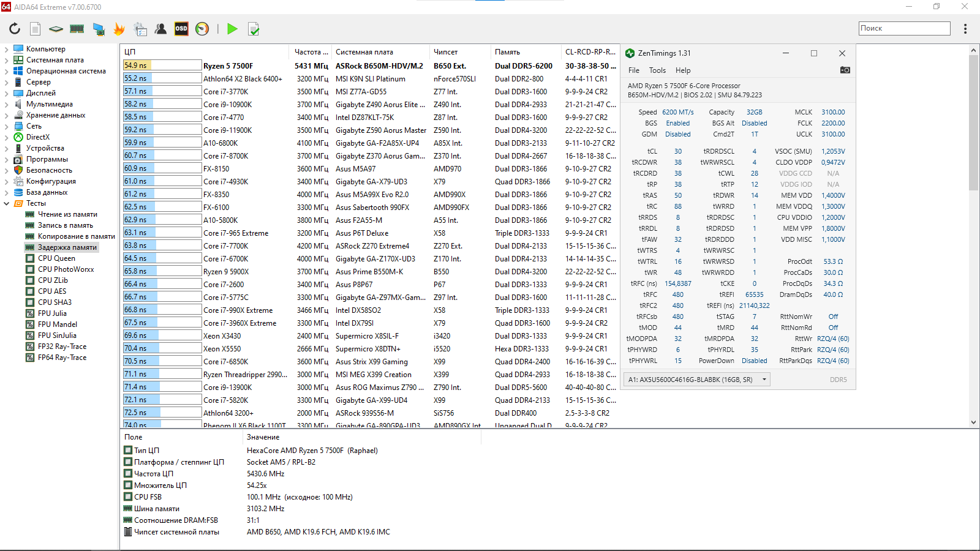Click the percent icon beside FPU Julia
The image size is (980, 551).
(x=30, y=313)
